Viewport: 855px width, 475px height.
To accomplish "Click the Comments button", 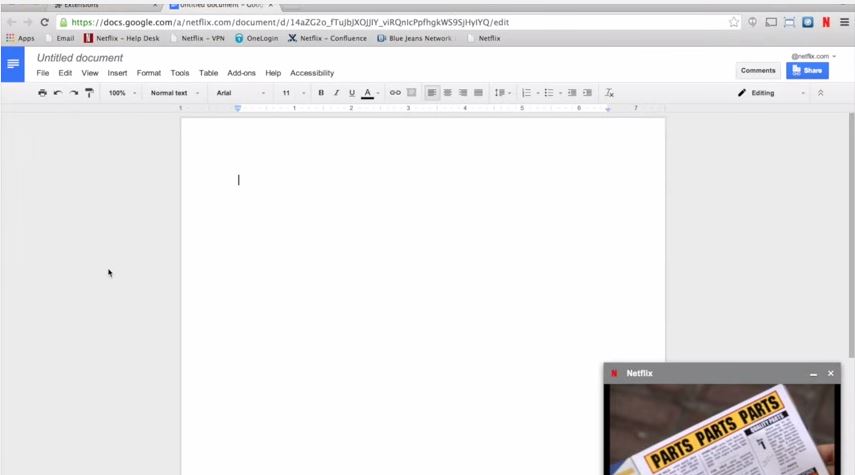I will click(758, 70).
